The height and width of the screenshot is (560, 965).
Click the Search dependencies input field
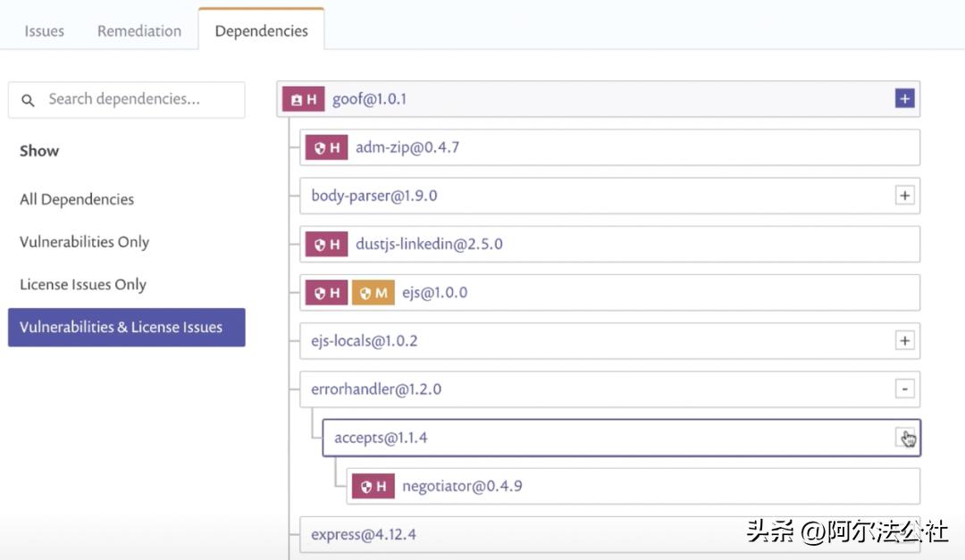(138, 100)
